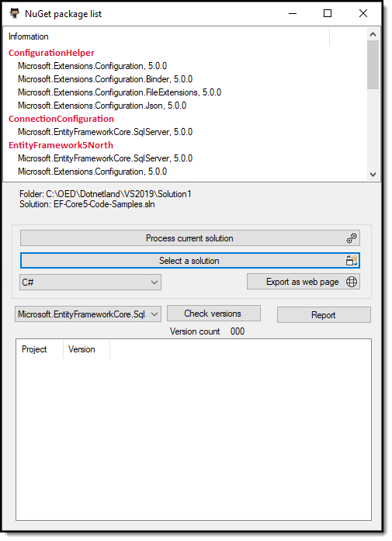Open the C# language dropdown

pyautogui.click(x=90, y=283)
